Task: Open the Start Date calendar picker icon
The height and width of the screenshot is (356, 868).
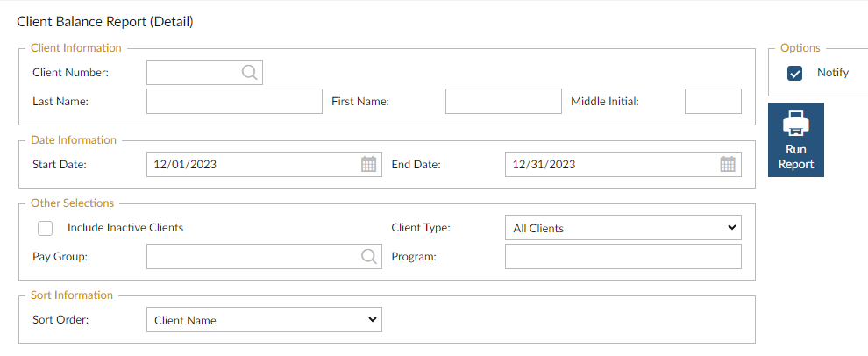Action: [x=368, y=165]
